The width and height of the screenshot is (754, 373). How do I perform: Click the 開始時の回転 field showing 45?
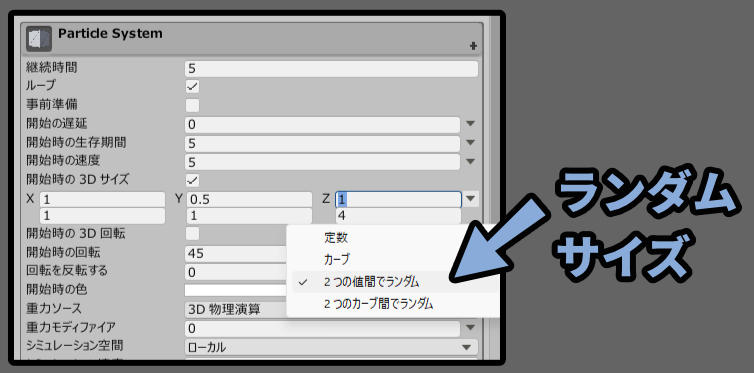click(236, 253)
